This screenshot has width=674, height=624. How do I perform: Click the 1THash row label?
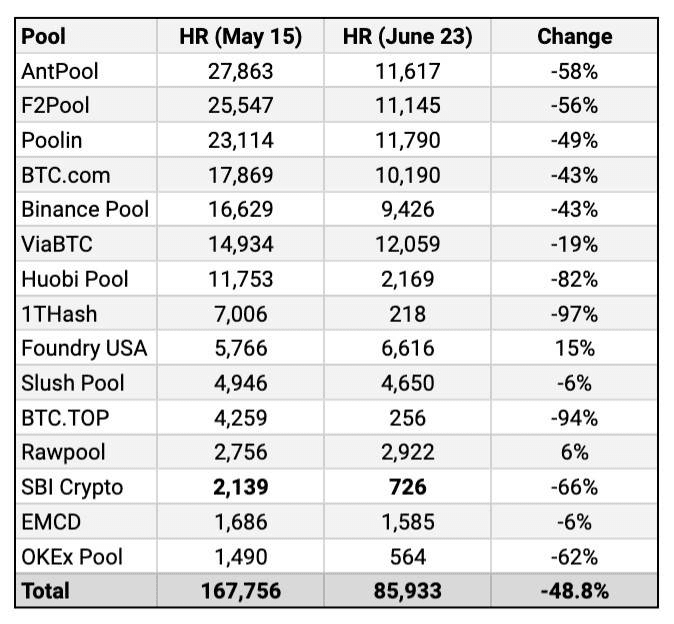click(x=60, y=314)
